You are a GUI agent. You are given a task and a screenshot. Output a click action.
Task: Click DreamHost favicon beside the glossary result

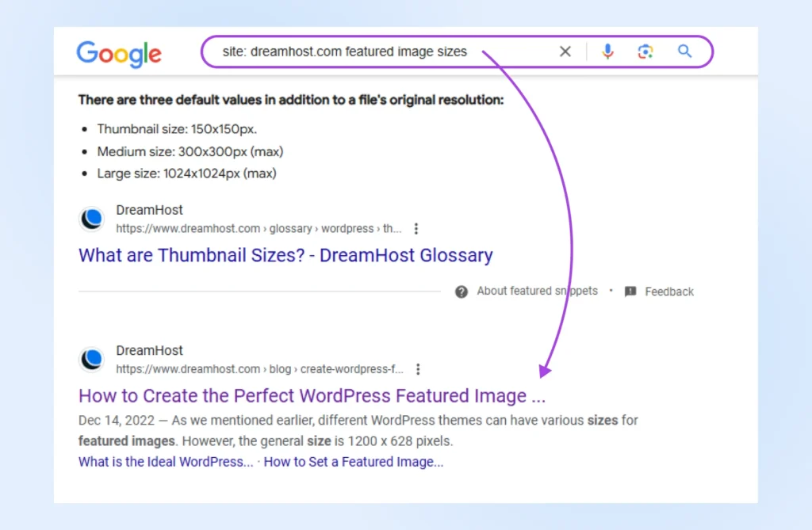tap(92, 219)
